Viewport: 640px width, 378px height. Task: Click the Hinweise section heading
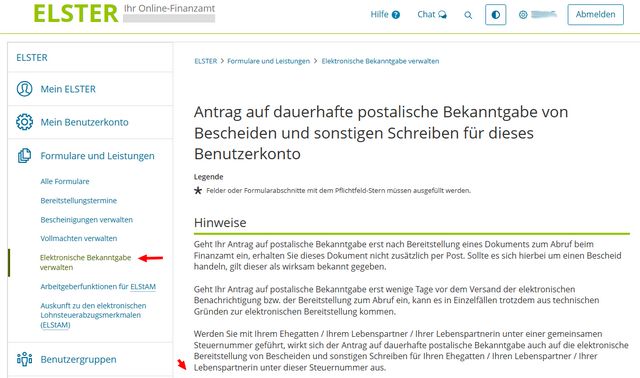tap(220, 222)
